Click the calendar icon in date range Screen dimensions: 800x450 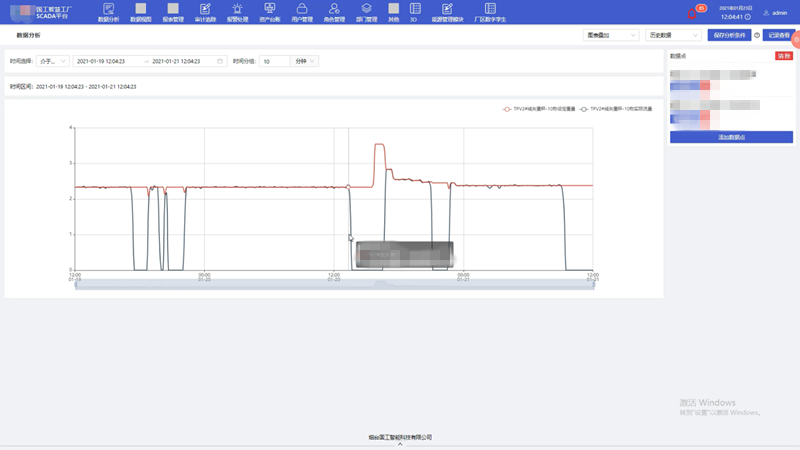pos(220,61)
